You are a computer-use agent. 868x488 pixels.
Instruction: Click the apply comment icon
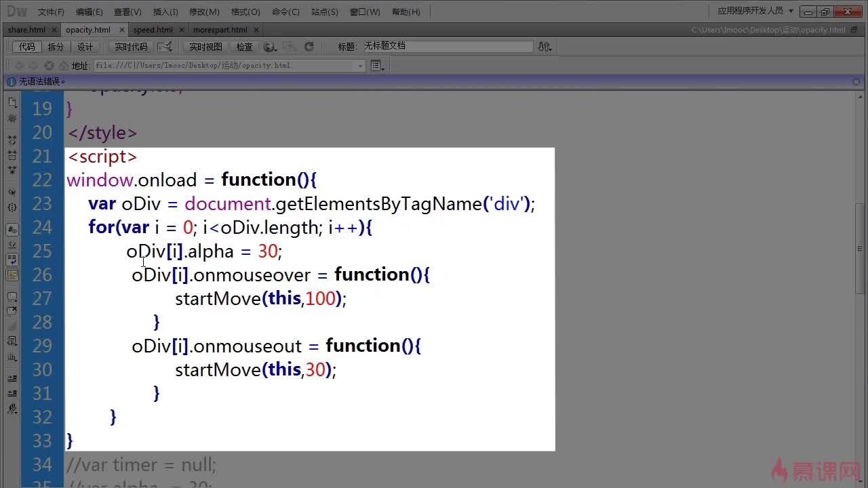(12, 297)
